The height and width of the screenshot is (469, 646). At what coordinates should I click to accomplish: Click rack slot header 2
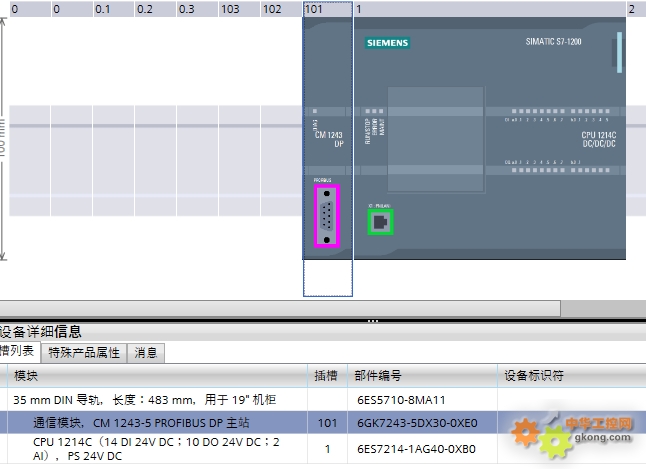[636, 9]
